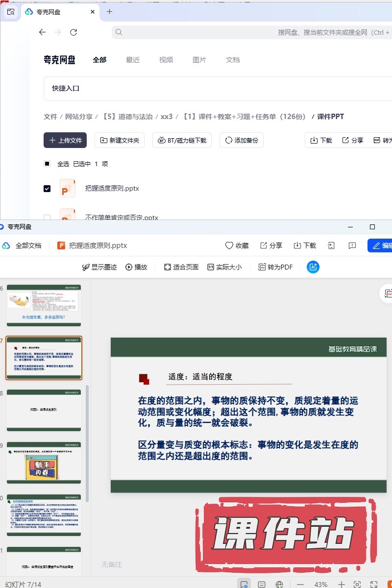This screenshot has width=392, height=588.
Task: Zoom in with the plus button
Action: tap(342, 585)
